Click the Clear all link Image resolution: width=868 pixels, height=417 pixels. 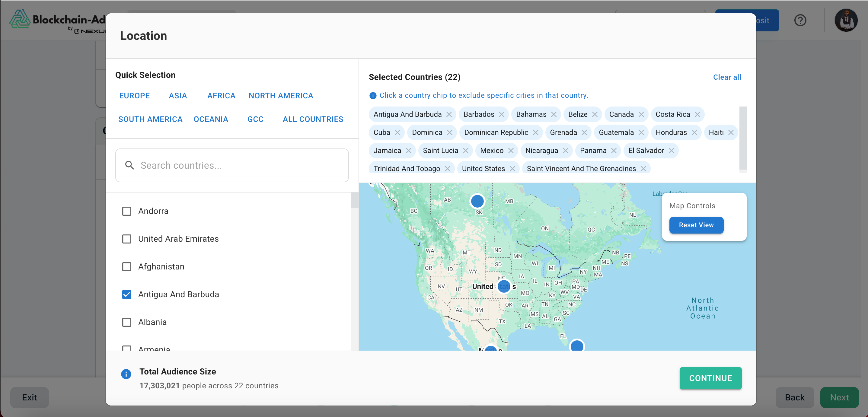tap(727, 77)
